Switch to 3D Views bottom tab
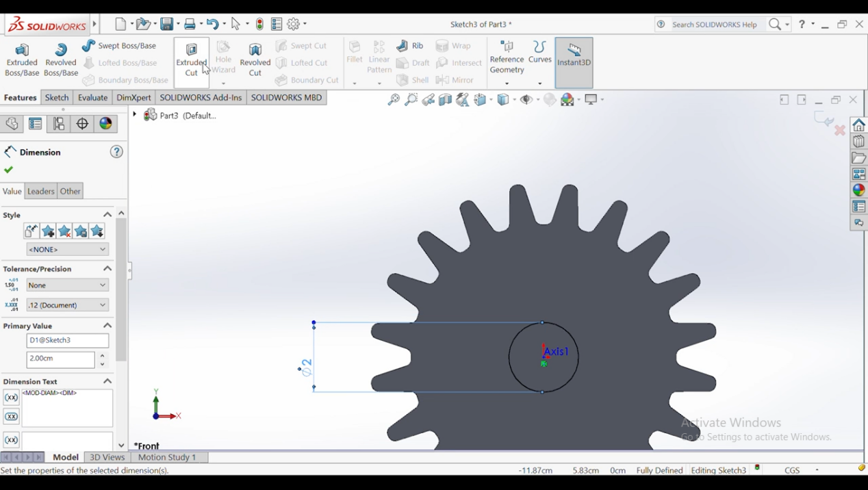This screenshot has height=490, width=868. point(107,457)
